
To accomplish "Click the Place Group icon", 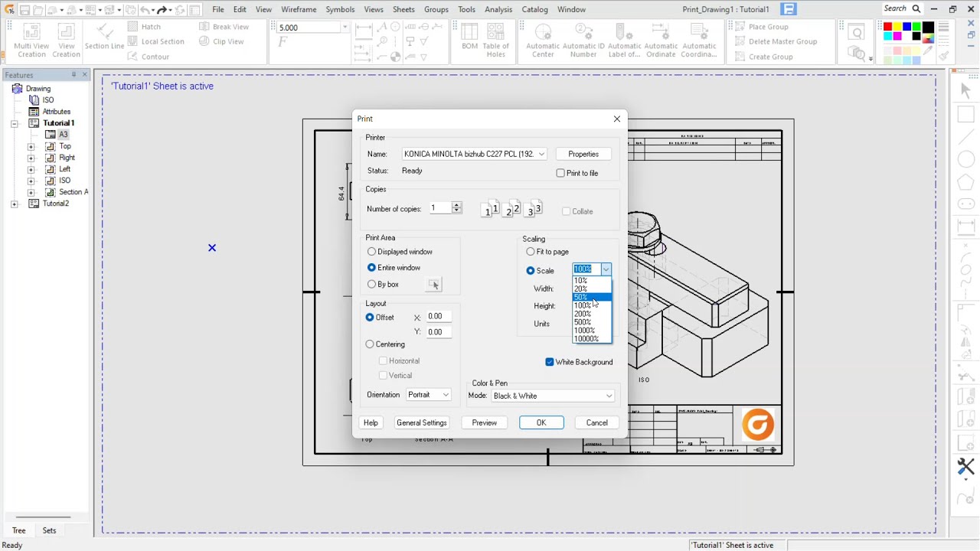I will pos(740,27).
